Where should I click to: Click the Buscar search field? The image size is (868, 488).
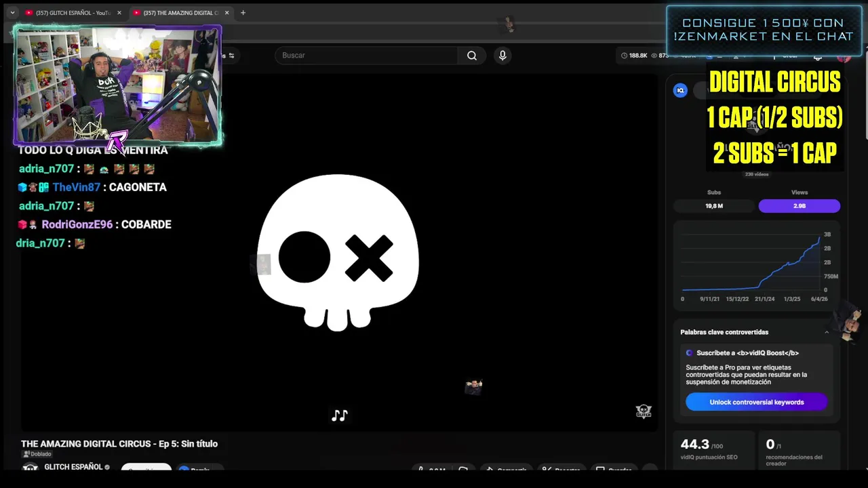point(366,56)
